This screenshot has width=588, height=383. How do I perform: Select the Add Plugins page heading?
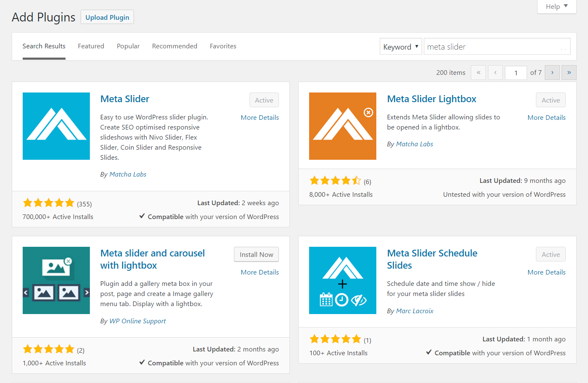44,17
